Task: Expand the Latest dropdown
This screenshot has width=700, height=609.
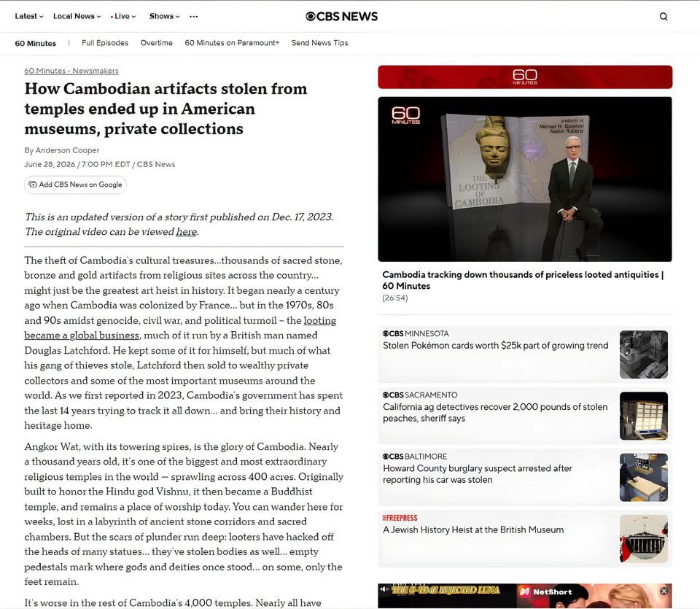Action: click(29, 17)
